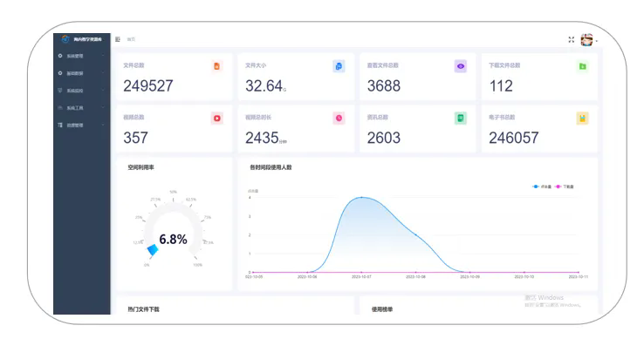
Task: Click the green download folder icon beside 112
Action: (582, 66)
